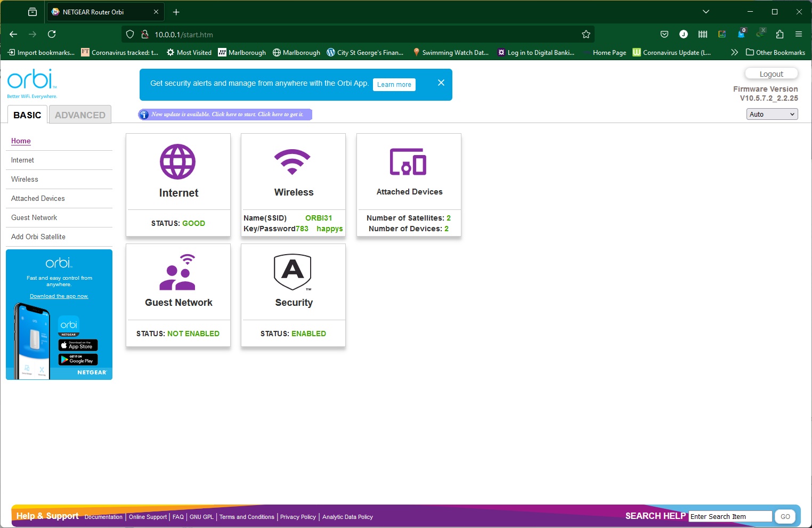Click the tracking protection shield icon

click(x=130, y=34)
